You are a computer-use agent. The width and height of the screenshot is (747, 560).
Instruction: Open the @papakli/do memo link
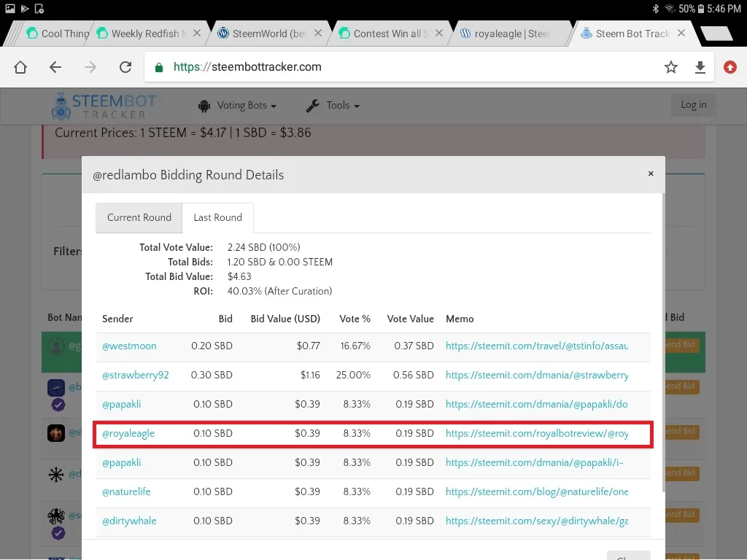[536, 404]
